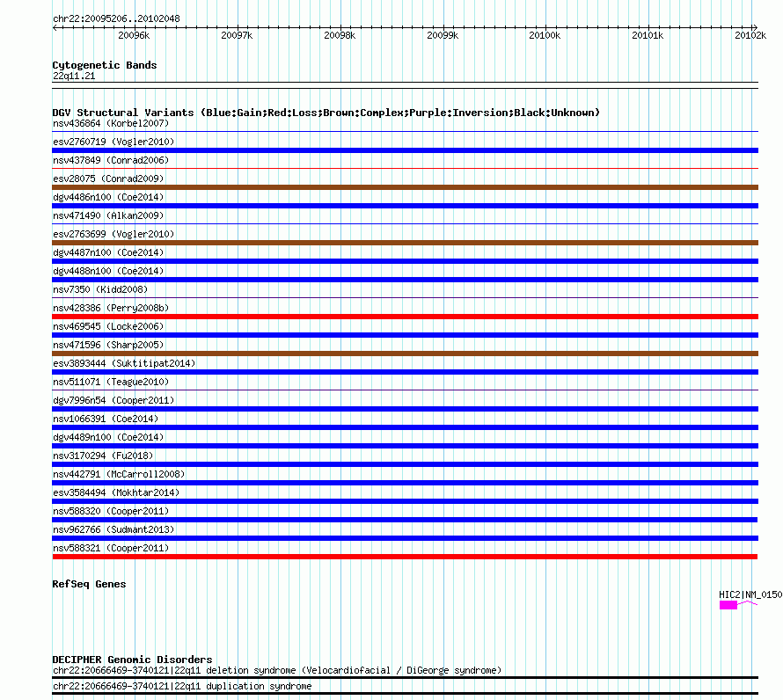Screen dimensions: 783x700
Task: Select variant label dgv4487n100 (Coe2014)
Action: click(108, 252)
